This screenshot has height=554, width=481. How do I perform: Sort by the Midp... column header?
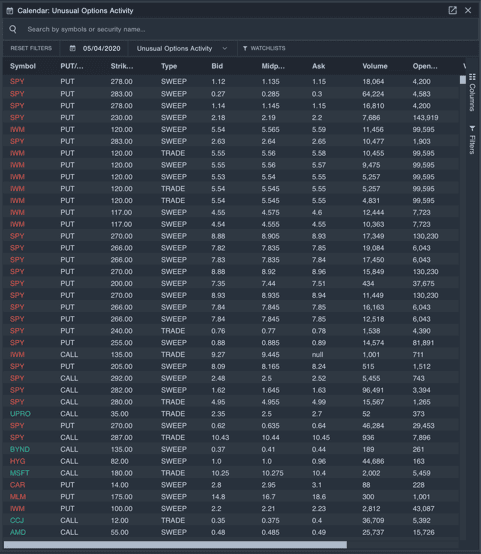pyautogui.click(x=273, y=66)
